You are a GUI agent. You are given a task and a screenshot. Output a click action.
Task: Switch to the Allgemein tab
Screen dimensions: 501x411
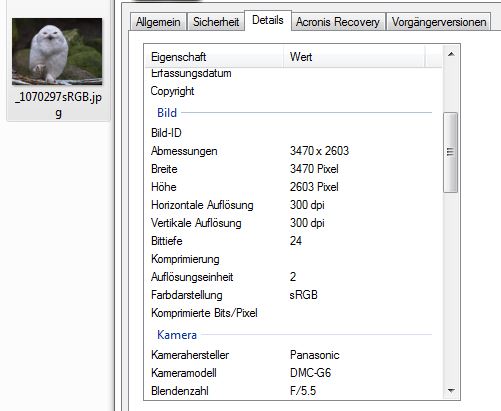click(158, 22)
